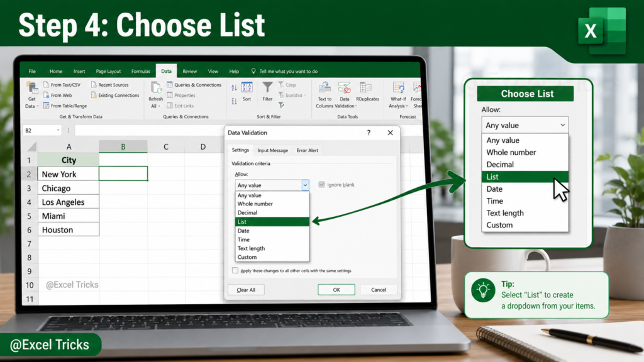The height and width of the screenshot is (362, 644).
Task: Choose List in the Choose List panel
Action: click(525, 177)
